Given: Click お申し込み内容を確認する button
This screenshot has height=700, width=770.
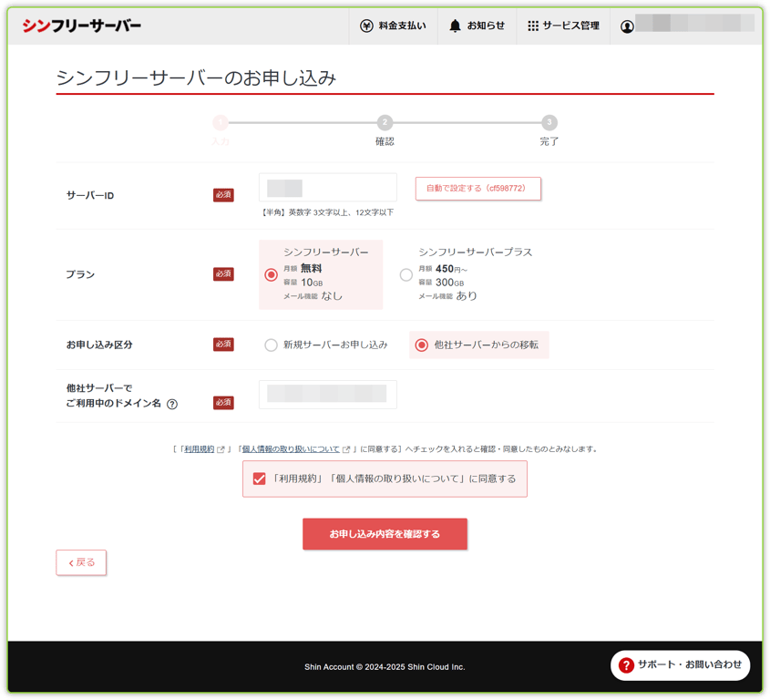Looking at the screenshot, I should tap(385, 533).
